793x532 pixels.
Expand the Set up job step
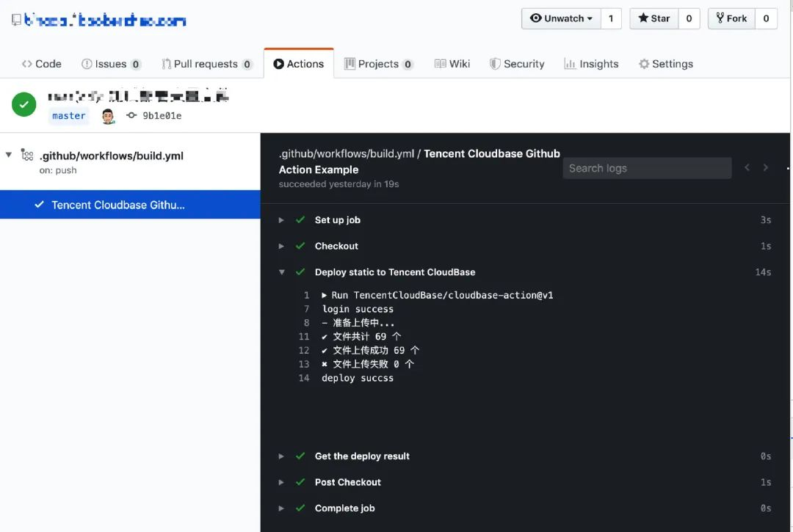pyautogui.click(x=281, y=220)
